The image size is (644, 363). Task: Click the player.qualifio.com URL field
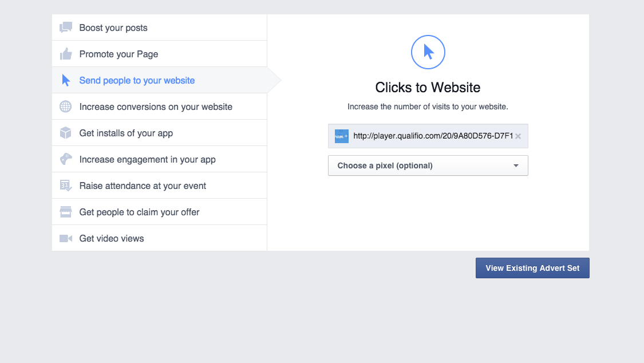click(433, 136)
